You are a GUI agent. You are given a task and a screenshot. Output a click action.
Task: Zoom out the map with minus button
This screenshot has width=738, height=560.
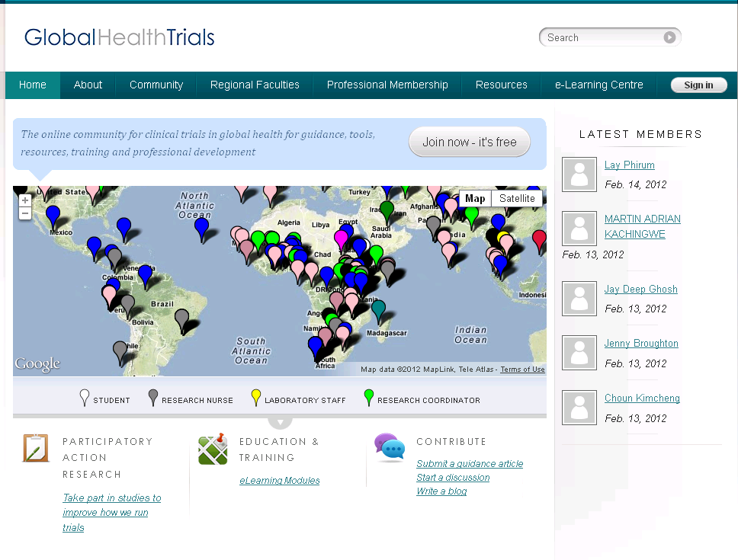point(25,213)
